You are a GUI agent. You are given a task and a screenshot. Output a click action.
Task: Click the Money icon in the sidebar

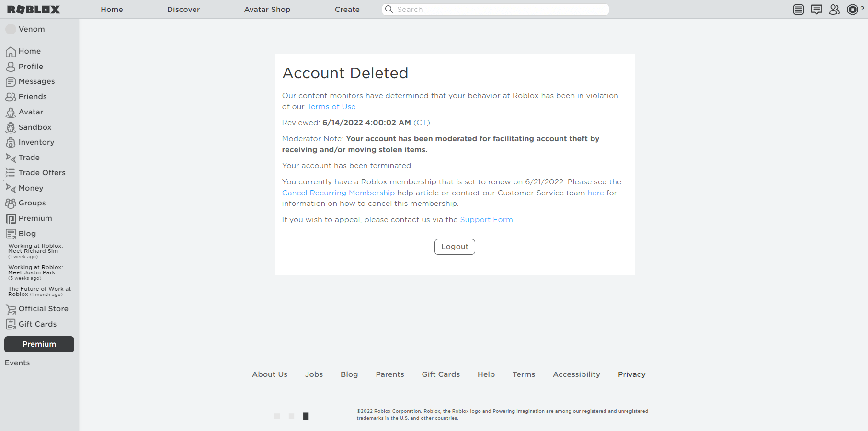point(11,188)
